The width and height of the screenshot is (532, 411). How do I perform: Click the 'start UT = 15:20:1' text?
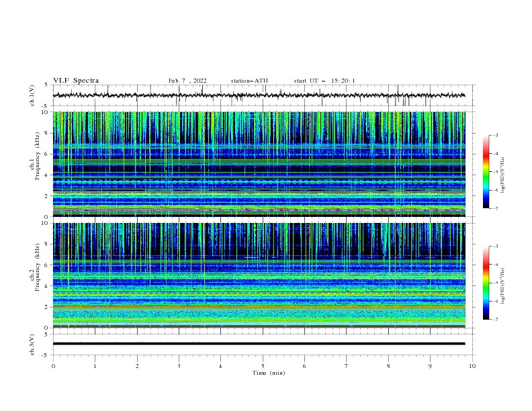click(x=324, y=81)
